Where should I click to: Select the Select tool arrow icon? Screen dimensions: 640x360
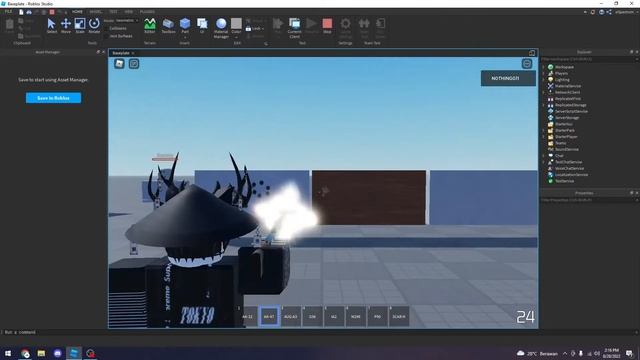51,24
